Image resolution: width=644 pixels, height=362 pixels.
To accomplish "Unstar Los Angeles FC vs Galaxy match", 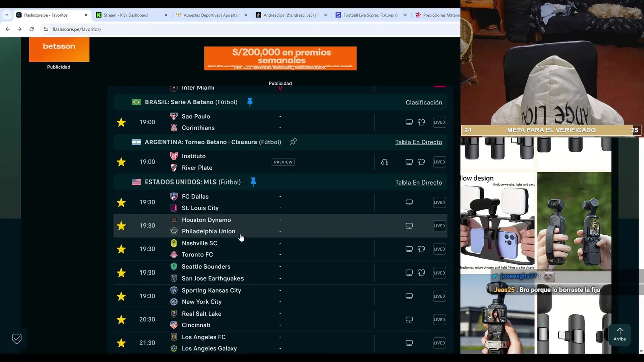I will pos(121,343).
